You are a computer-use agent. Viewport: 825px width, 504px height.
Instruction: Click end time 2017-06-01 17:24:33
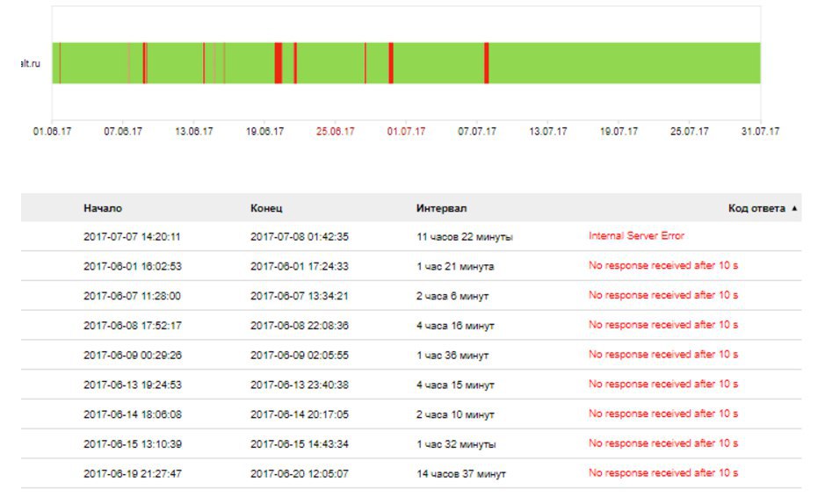point(300,266)
